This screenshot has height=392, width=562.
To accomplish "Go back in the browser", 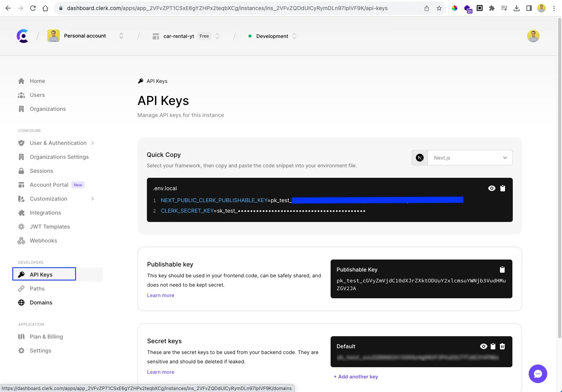I will (x=8, y=8).
